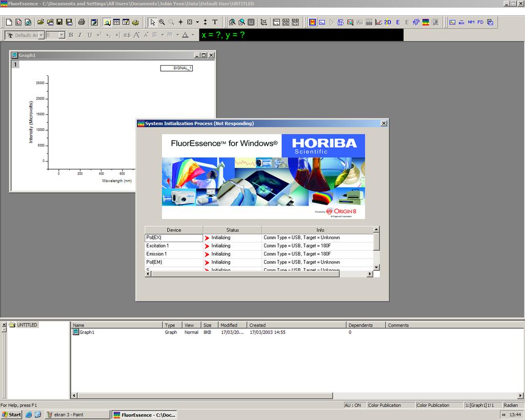Save the project using the floppy disk icon
525x420 pixels.
(59, 22)
